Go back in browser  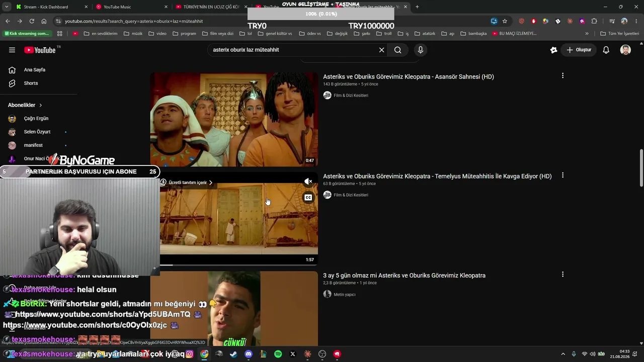click(x=8, y=21)
